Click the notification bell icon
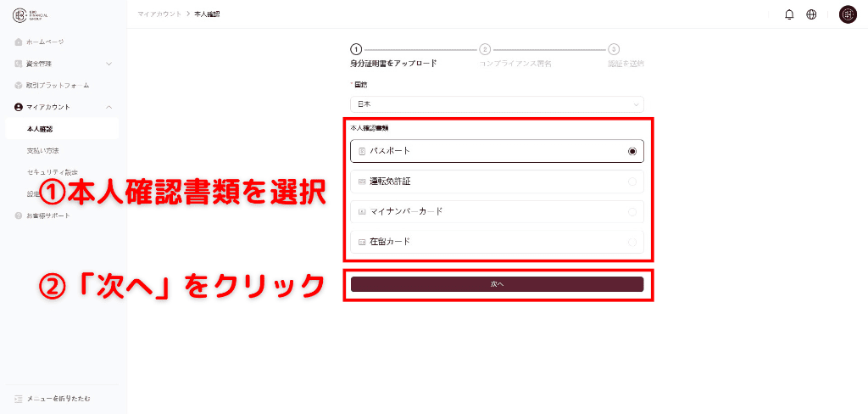The width and height of the screenshot is (868, 414). (789, 14)
